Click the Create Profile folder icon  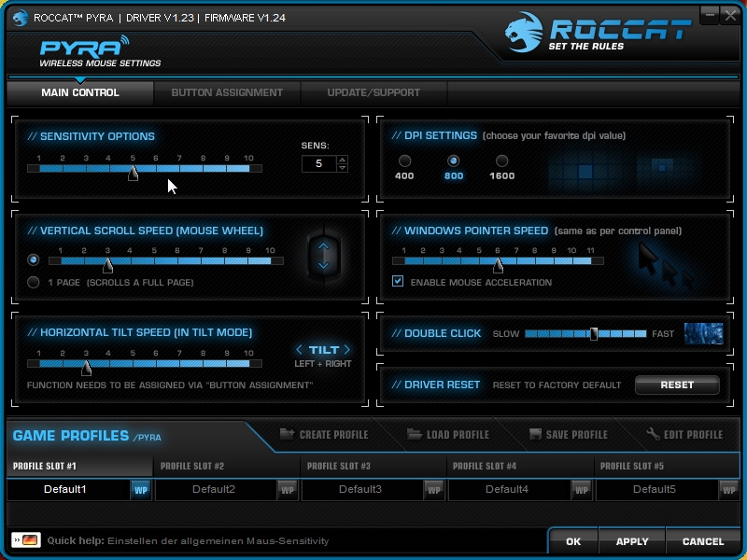[287, 433]
